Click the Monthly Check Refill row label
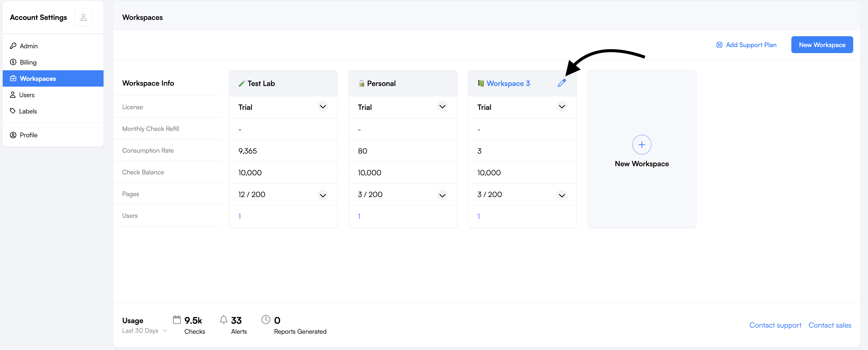868x350 pixels. point(151,129)
